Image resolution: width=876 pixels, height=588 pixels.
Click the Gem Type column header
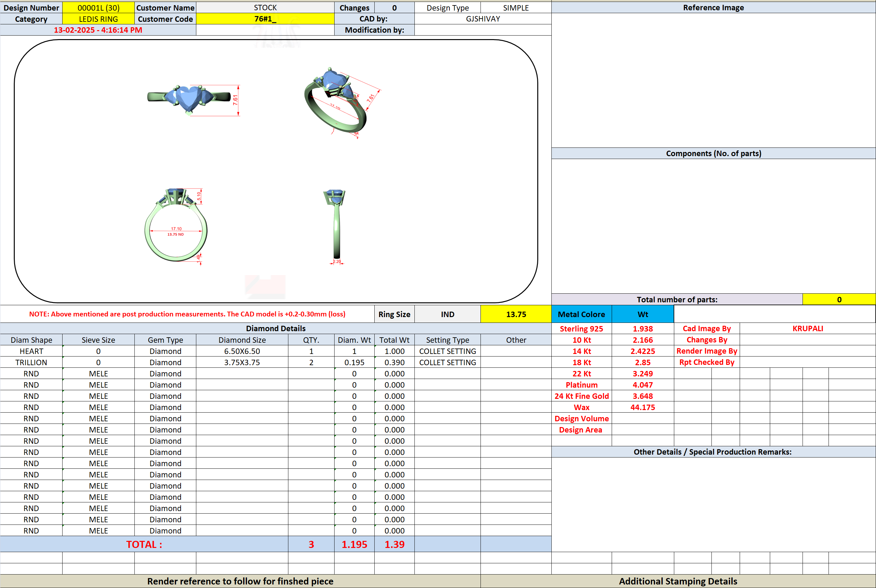pyautogui.click(x=165, y=340)
